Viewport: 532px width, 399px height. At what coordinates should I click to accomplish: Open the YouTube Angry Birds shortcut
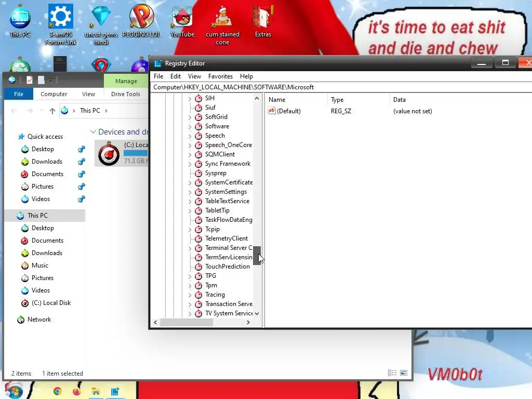[182, 20]
